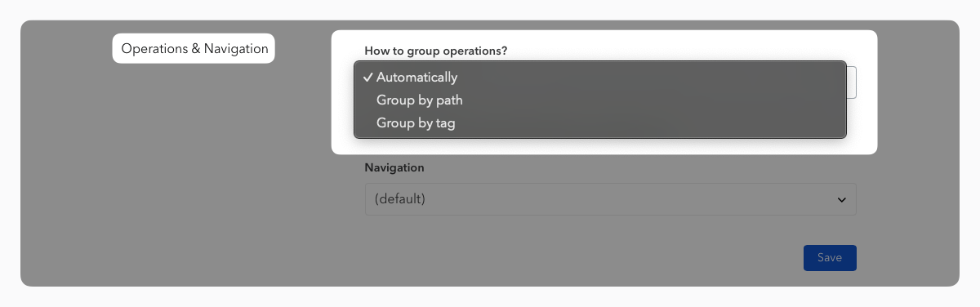Click blank space right of Group by path

(653, 100)
